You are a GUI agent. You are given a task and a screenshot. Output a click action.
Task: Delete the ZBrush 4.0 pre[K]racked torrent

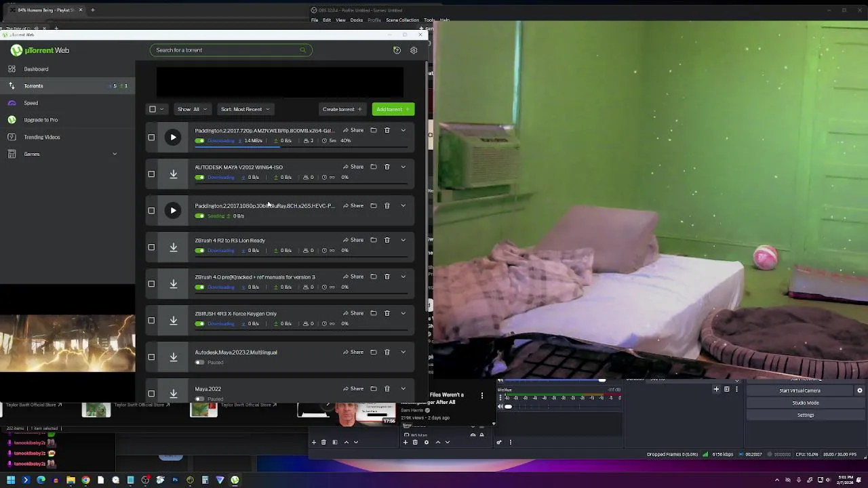click(387, 277)
